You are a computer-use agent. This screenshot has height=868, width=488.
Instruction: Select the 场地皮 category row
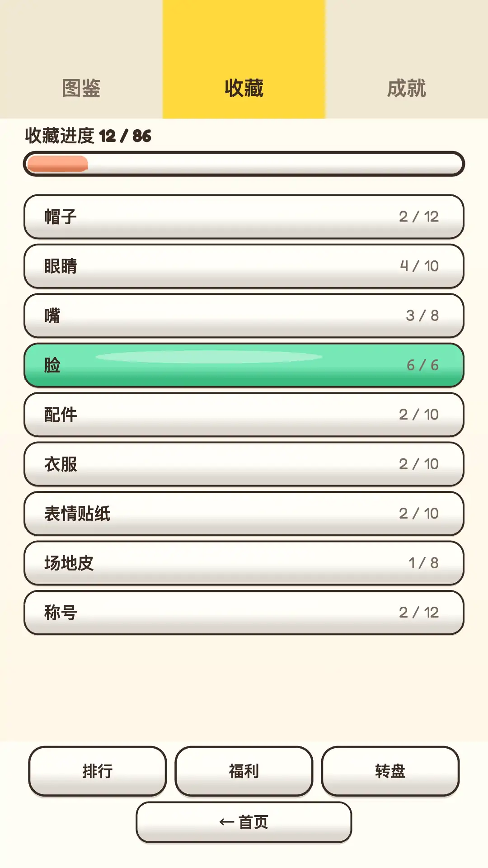tap(244, 563)
